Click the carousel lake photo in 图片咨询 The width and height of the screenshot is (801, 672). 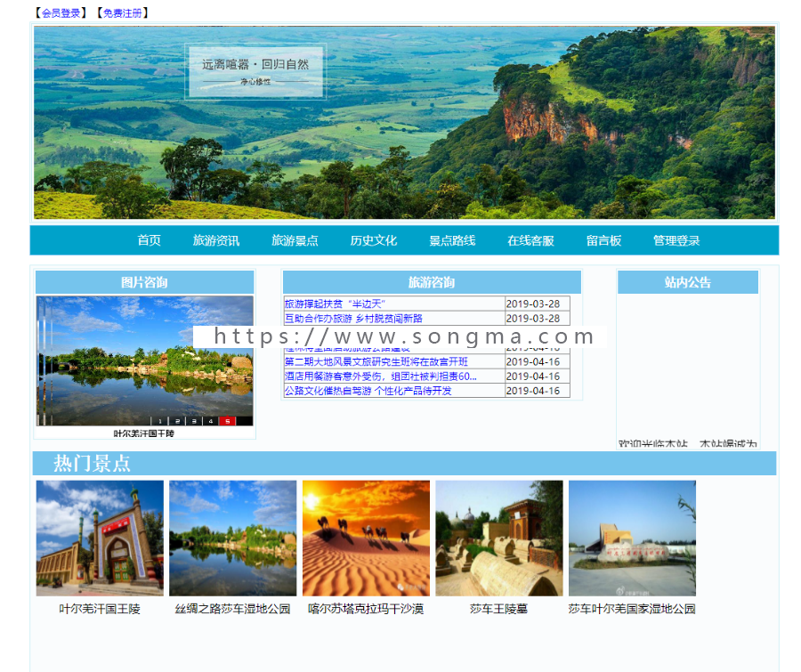(x=144, y=360)
